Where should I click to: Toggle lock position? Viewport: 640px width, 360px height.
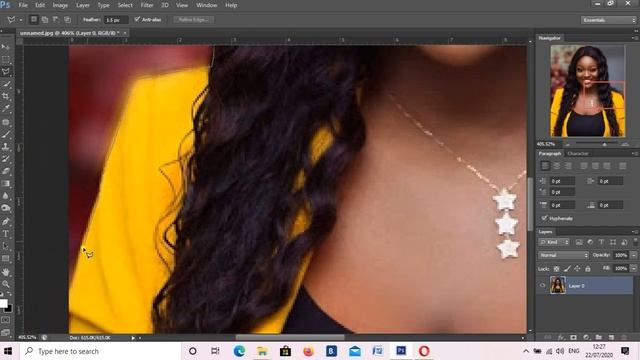pos(577,269)
